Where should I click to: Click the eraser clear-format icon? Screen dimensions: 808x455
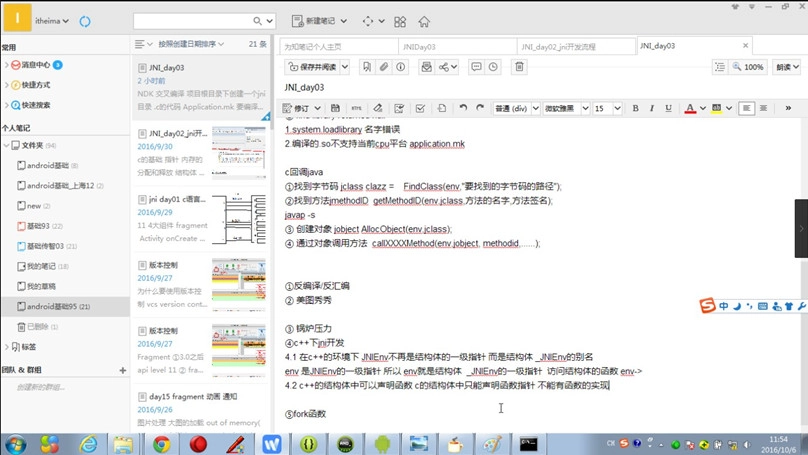[378, 108]
